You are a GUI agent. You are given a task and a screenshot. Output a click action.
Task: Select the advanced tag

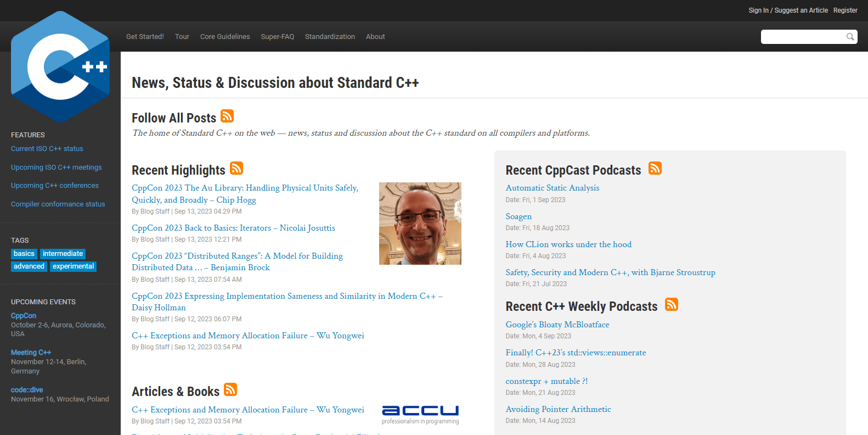point(29,266)
